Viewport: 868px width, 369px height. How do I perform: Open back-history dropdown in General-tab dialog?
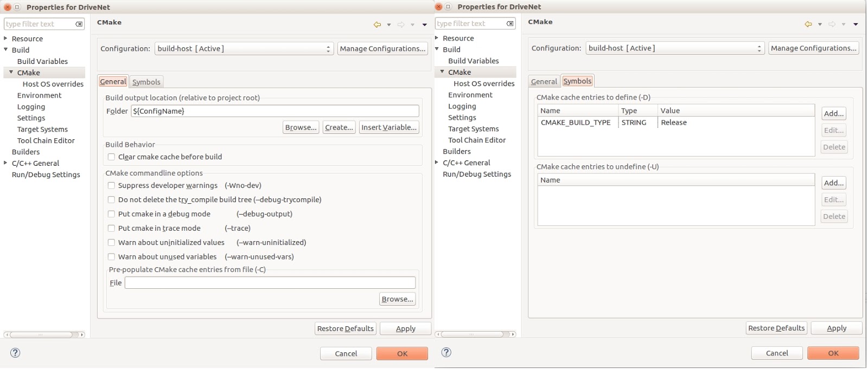click(x=389, y=25)
